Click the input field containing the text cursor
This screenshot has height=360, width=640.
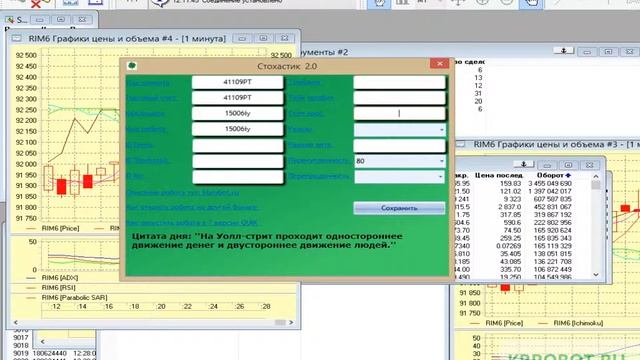click(x=399, y=113)
